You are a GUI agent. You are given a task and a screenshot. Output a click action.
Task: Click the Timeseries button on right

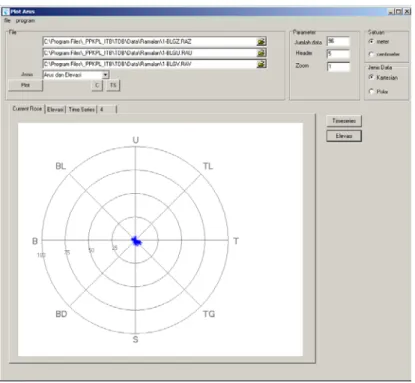coord(344,121)
